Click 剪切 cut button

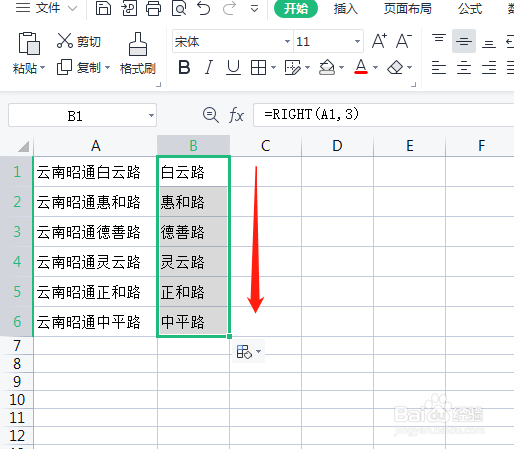(x=79, y=41)
